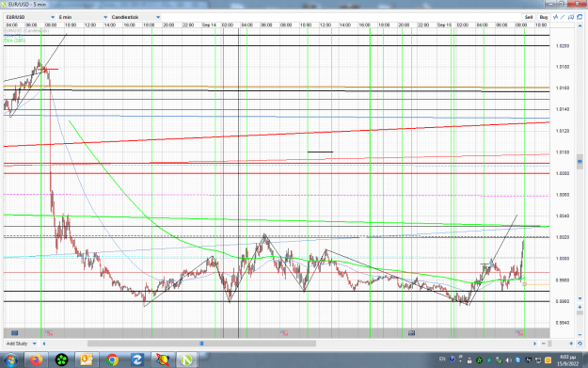Image resolution: width=588 pixels, height=368 pixels.
Task: Open the green clover app in taskbar
Action: pyautogui.click(x=61, y=360)
